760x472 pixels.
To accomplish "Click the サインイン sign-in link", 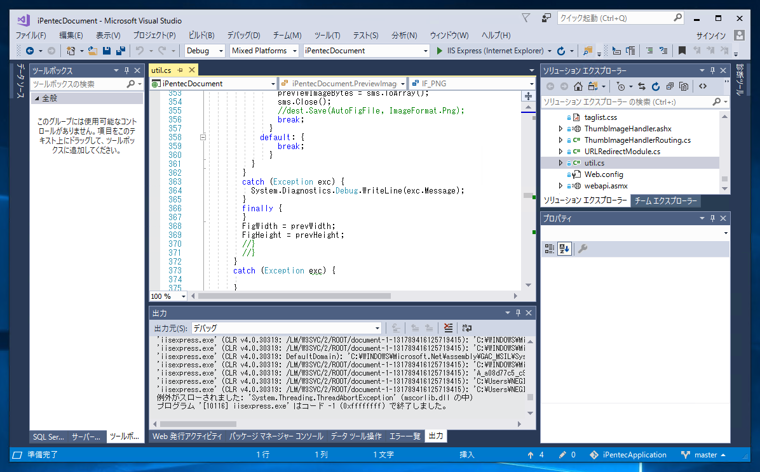I will [711, 36].
